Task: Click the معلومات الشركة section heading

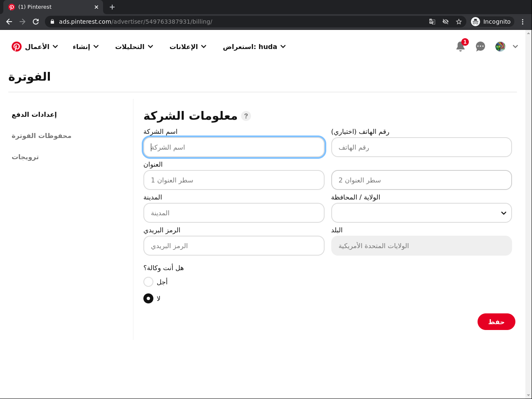Action: [x=190, y=116]
